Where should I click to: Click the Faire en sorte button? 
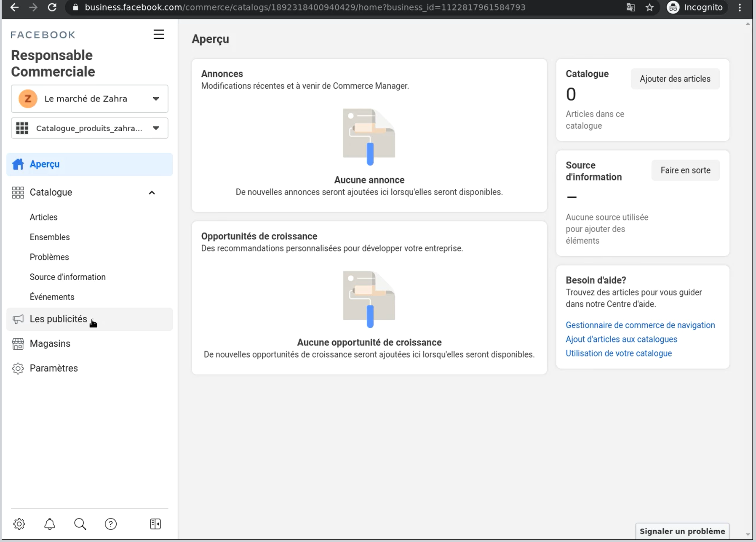coord(686,170)
